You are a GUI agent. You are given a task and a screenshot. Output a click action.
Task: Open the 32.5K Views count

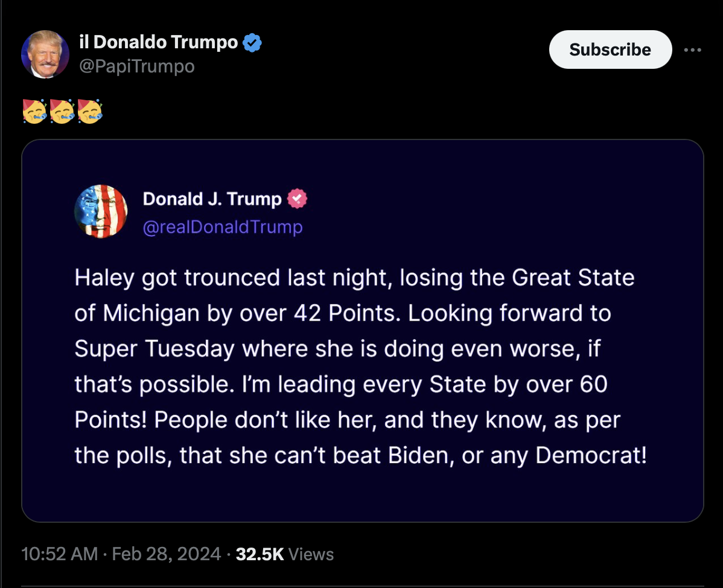click(x=284, y=554)
